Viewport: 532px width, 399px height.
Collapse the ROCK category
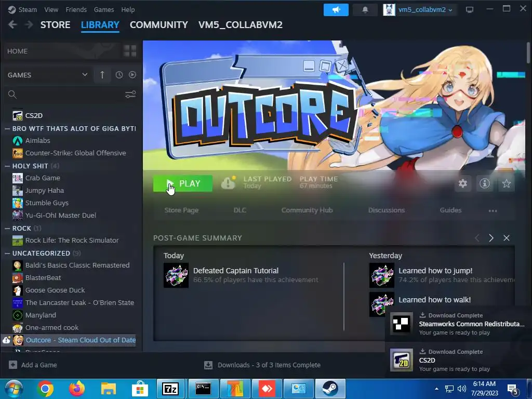pyautogui.click(x=7, y=229)
